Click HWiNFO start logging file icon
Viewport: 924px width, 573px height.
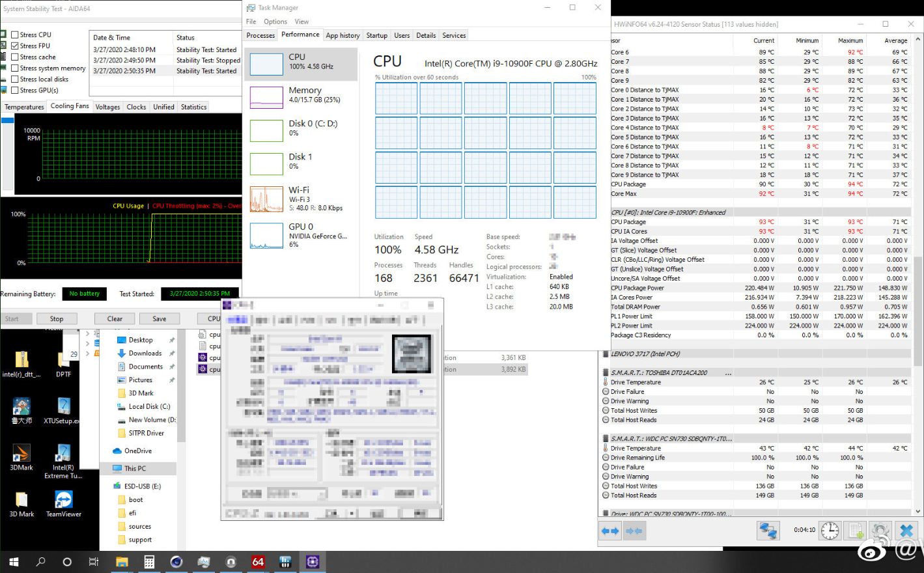tap(855, 531)
